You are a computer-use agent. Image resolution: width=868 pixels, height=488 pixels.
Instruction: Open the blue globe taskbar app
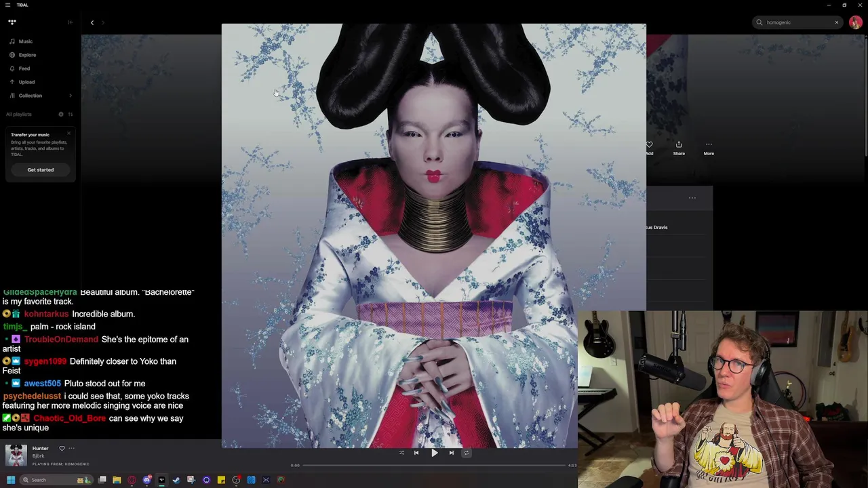click(x=251, y=480)
